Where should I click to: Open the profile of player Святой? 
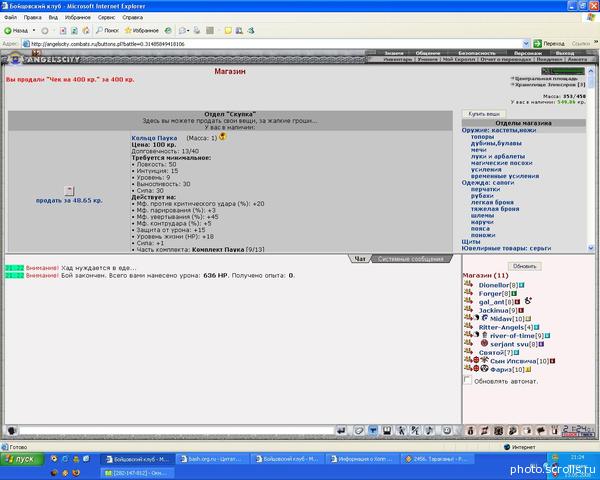[490, 353]
